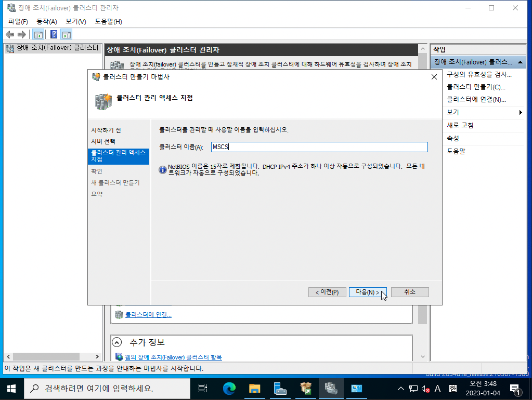Select wizard step 시작하기 전
The image size is (532, 400).
(106, 130)
